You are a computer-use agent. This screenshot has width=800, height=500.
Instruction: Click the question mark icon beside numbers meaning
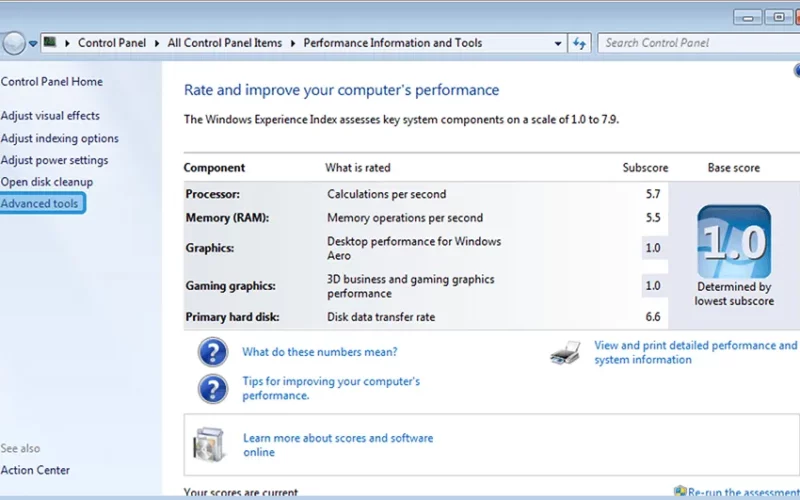[x=212, y=352]
